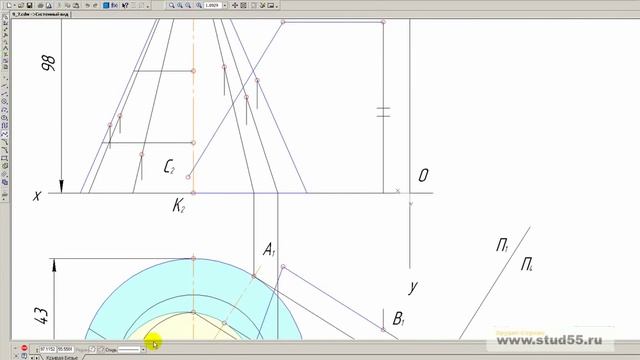Click the X coordinate input field
This screenshot has height=360, width=640.
point(48,349)
